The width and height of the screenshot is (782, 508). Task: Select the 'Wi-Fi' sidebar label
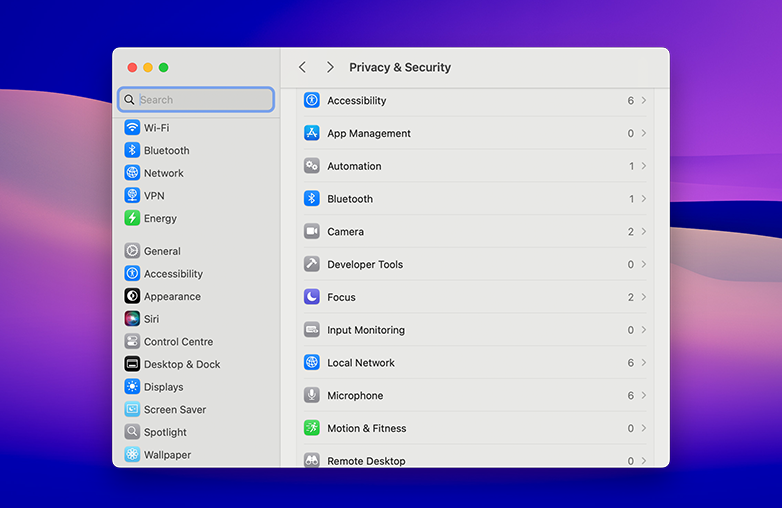(x=157, y=128)
